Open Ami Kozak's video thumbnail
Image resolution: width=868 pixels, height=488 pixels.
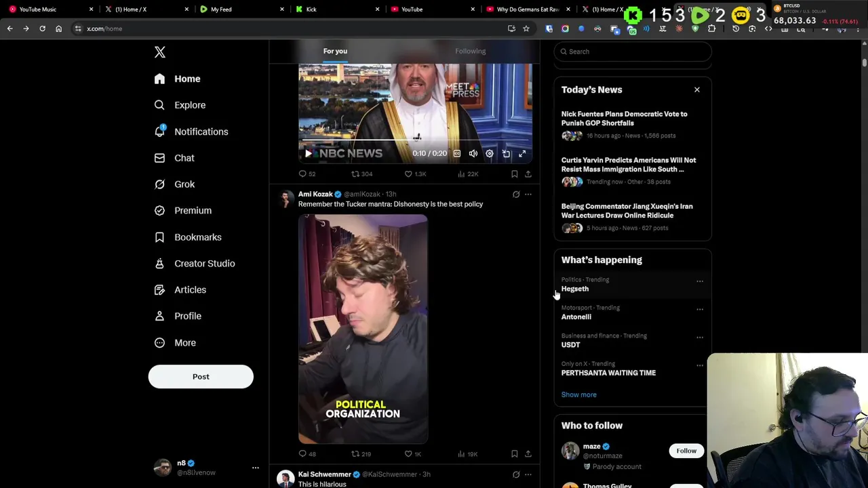363,329
